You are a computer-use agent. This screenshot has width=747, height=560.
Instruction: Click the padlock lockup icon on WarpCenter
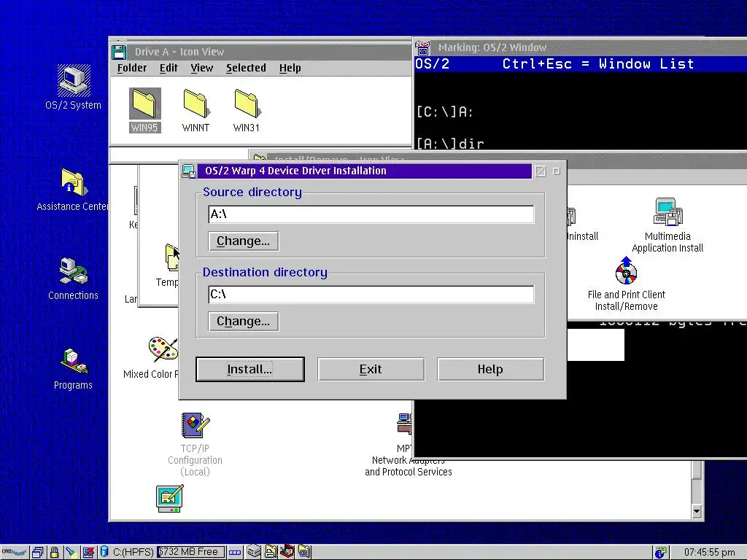tap(54, 553)
